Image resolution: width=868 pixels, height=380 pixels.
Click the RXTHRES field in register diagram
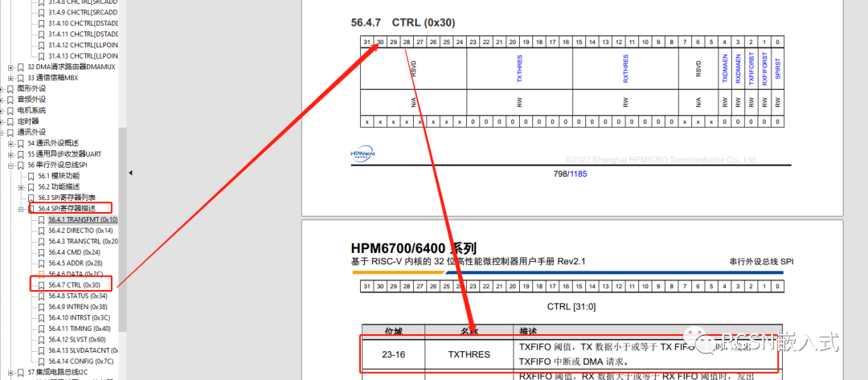pos(625,68)
